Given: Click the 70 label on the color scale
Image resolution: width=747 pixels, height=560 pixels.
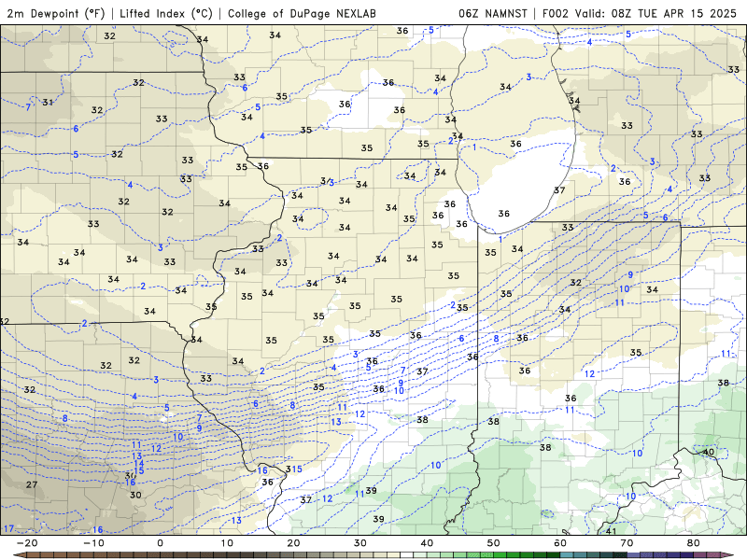Looking at the screenshot, I should coord(627,543).
